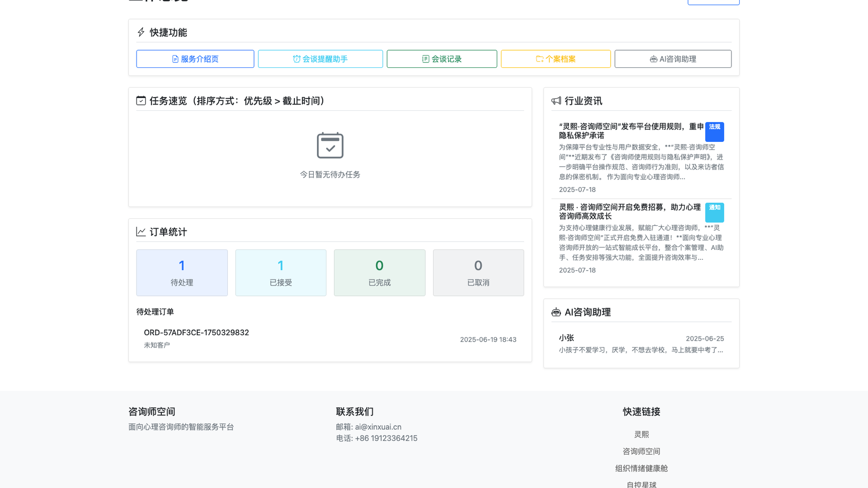Select the 待处理 order stat card
Viewport: 868px width, 488px height.
point(182,273)
